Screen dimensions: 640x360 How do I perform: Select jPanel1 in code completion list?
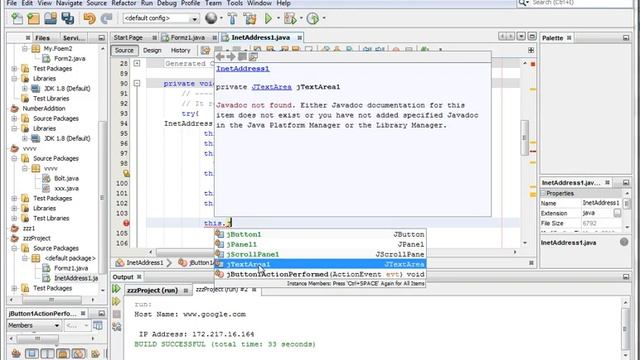[320, 244]
